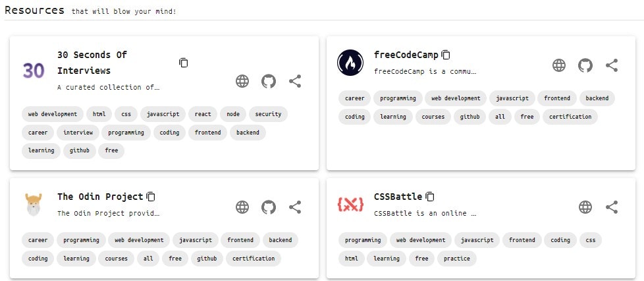The width and height of the screenshot is (644, 281).
Task: Click the interview tag on 30 Seconds card
Action: [x=78, y=133]
